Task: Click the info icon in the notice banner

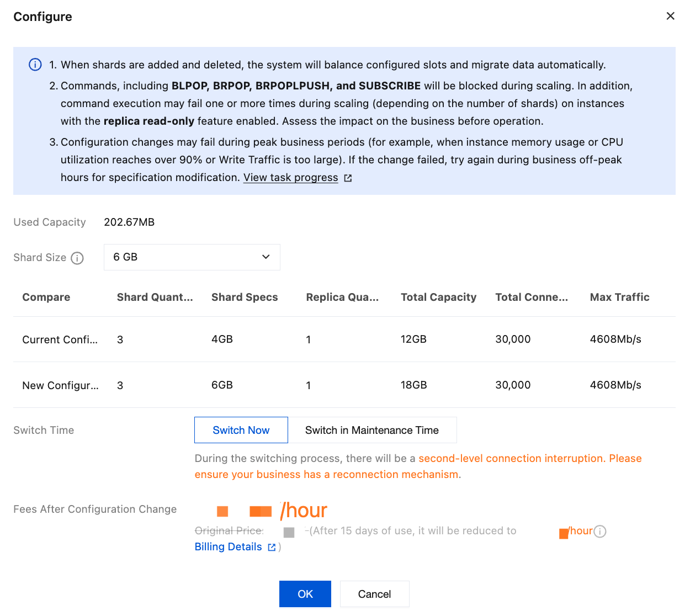Action: click(35, 65)
